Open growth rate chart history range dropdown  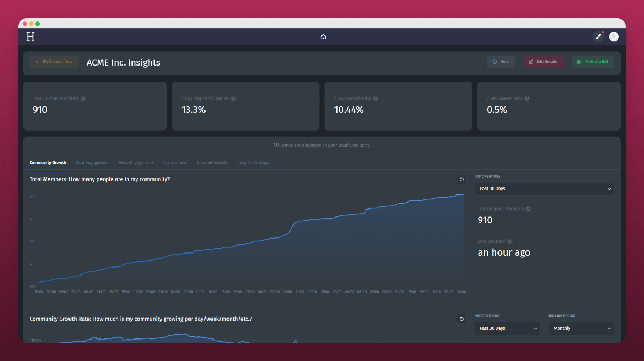(507, 328)
